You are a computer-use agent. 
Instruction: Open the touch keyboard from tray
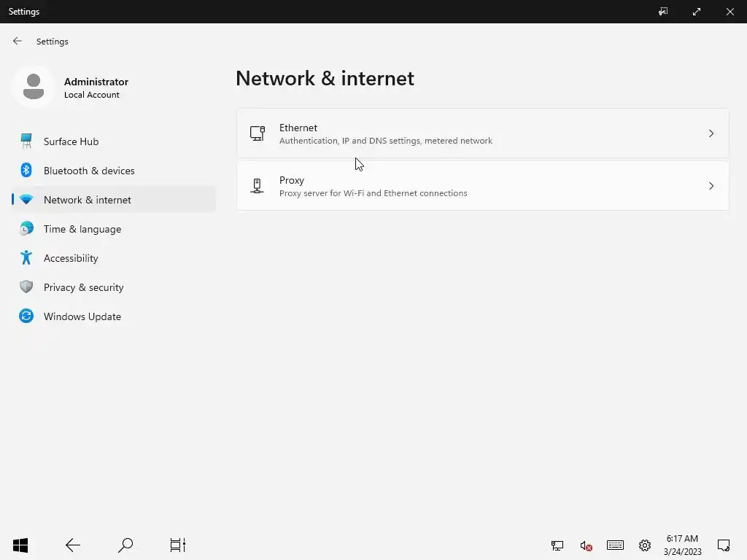coord(615,545)
